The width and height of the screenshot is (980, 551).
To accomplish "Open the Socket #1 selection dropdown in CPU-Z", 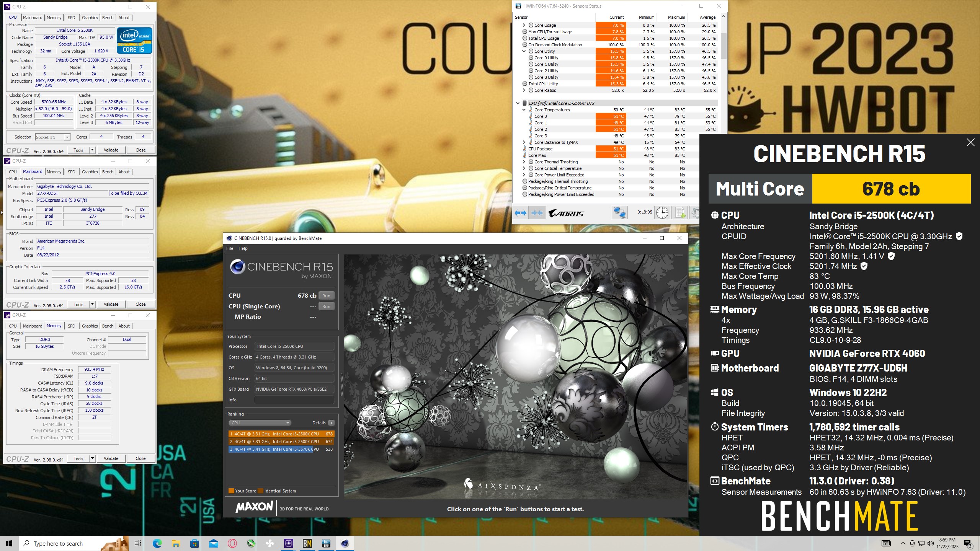I will click(52, 137).
